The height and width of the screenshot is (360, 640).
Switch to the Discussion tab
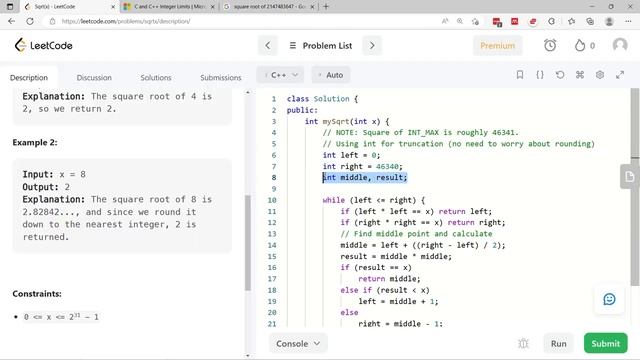pyautogui.click(x=94, y=78)
